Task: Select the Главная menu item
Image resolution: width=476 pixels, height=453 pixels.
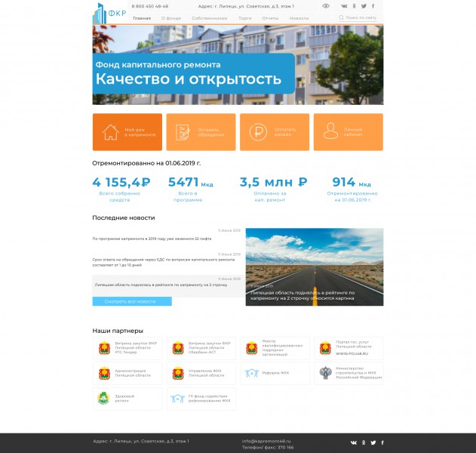Action: click(x=142, y=18)
